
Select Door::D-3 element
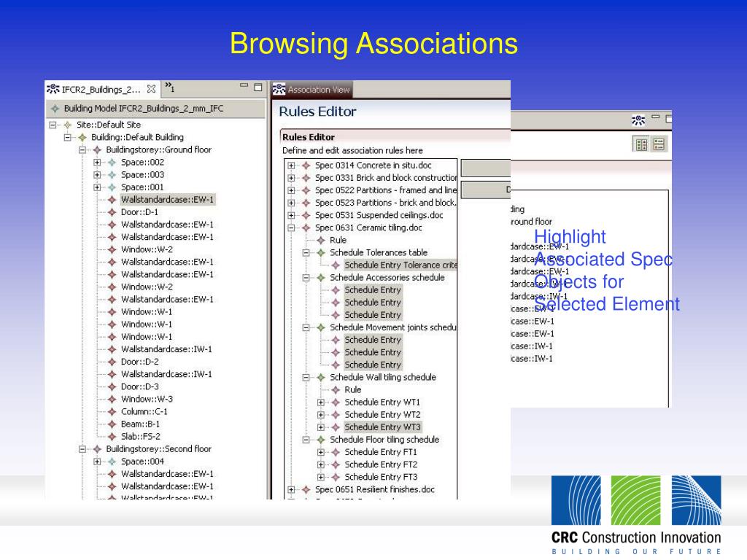pyautogui.click(x=139, y=386)
